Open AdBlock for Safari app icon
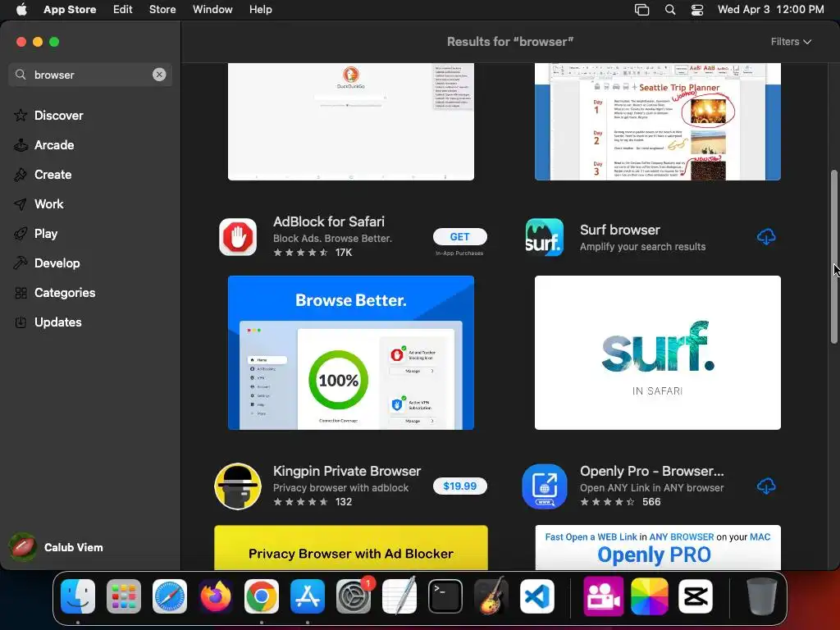 (238, 237)
